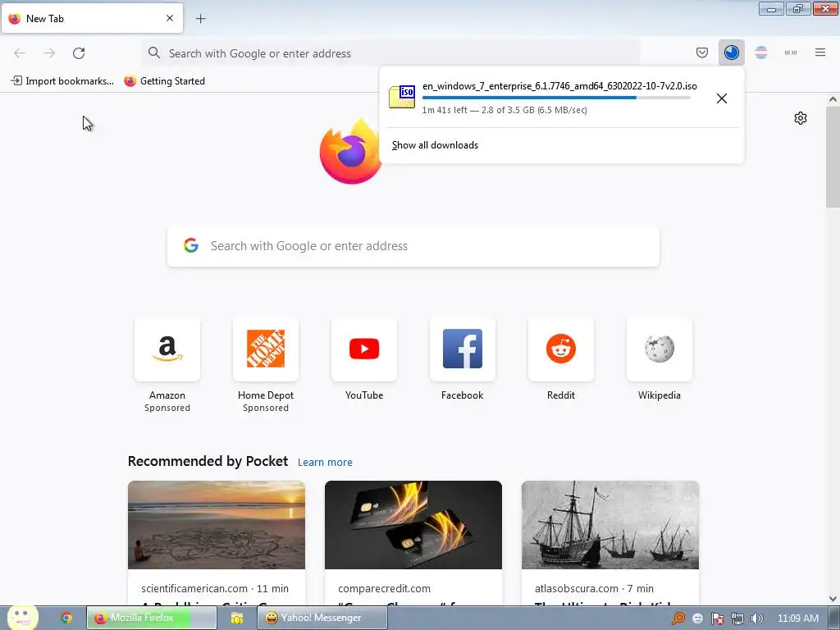
Task: Go back using the back arrow
Action: click(x=20, y=53)
